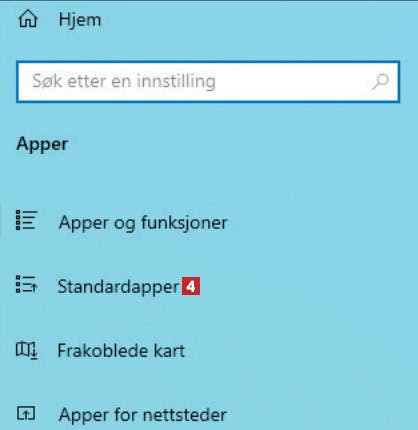The height and width of the screenshot is (430, 418).
Task: Click the Apper for nettsteder upload icon
Action: [x=26, y=414]
